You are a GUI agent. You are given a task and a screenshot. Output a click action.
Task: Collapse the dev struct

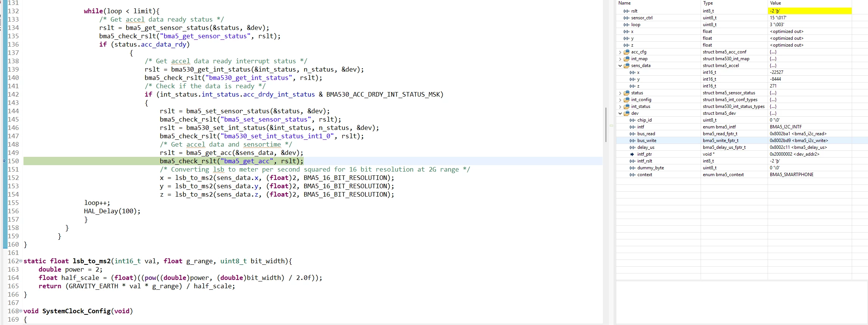(x=620, y=113)
